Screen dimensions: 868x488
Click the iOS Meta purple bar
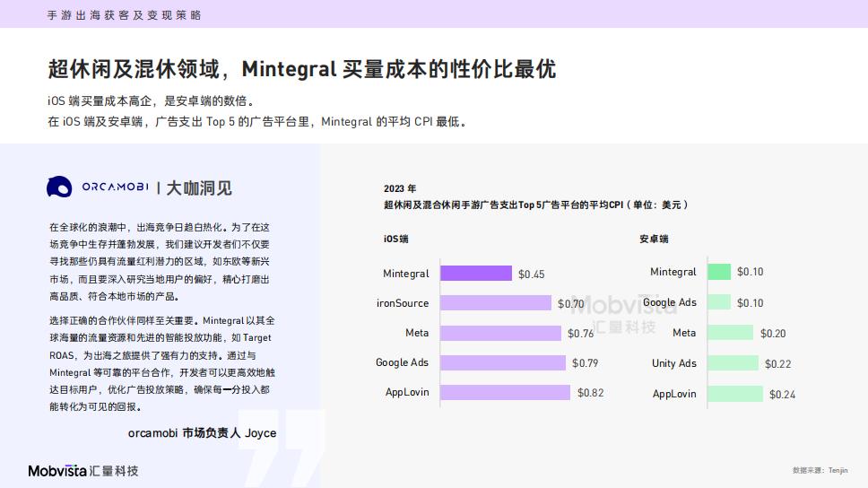pyautogui.click(x=501, y=333)
